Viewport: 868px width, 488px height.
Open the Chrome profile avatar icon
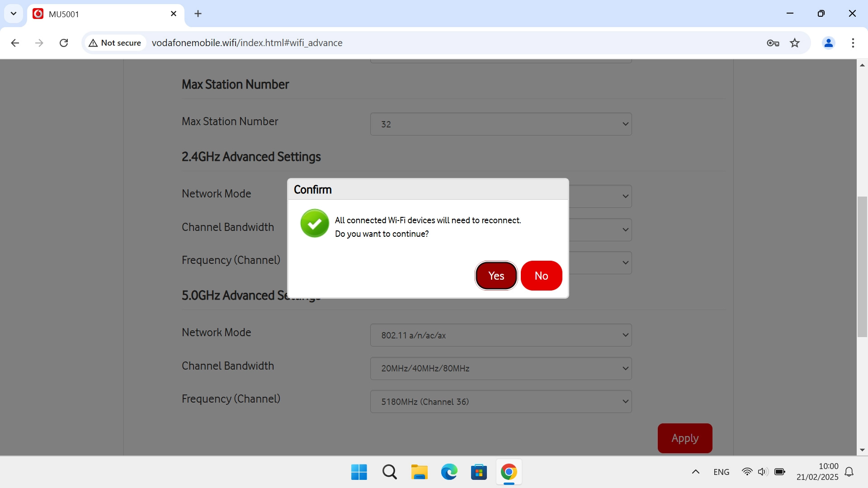(828, 43)
